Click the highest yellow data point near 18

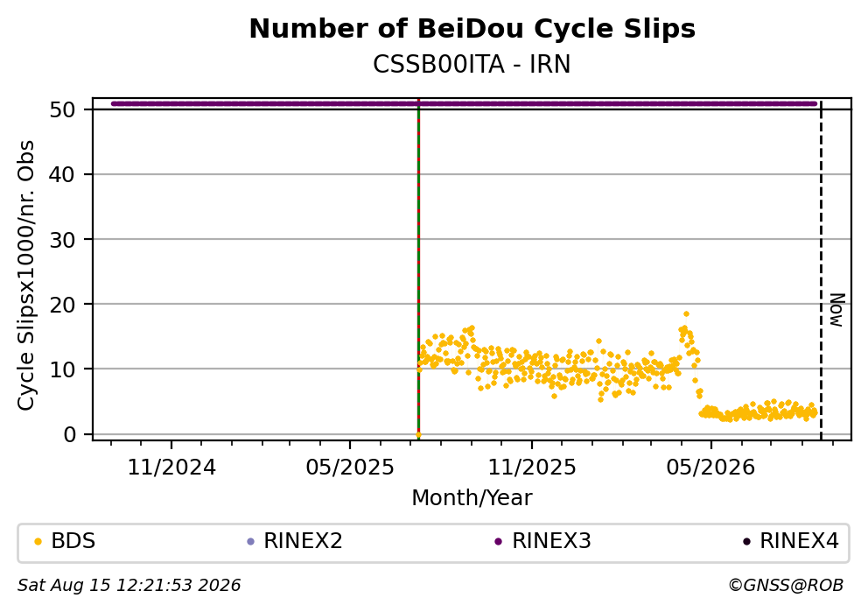686,314
